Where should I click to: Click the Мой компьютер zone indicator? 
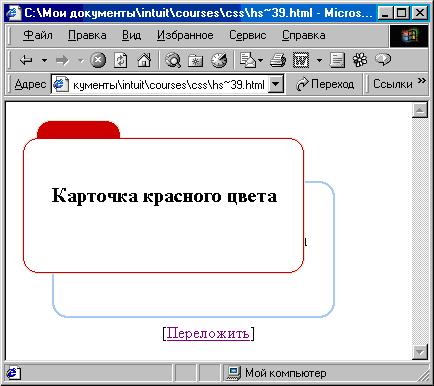[277, 373]
